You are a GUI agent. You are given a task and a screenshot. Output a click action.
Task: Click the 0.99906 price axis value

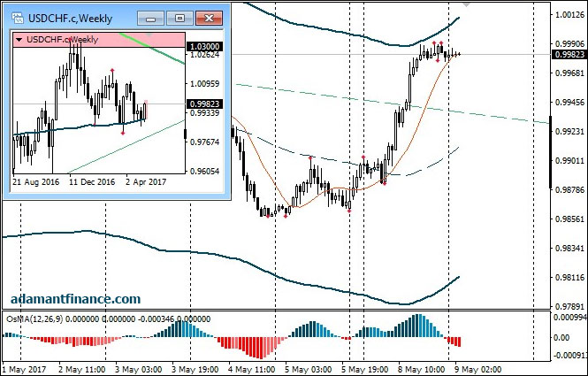(569, 44)
